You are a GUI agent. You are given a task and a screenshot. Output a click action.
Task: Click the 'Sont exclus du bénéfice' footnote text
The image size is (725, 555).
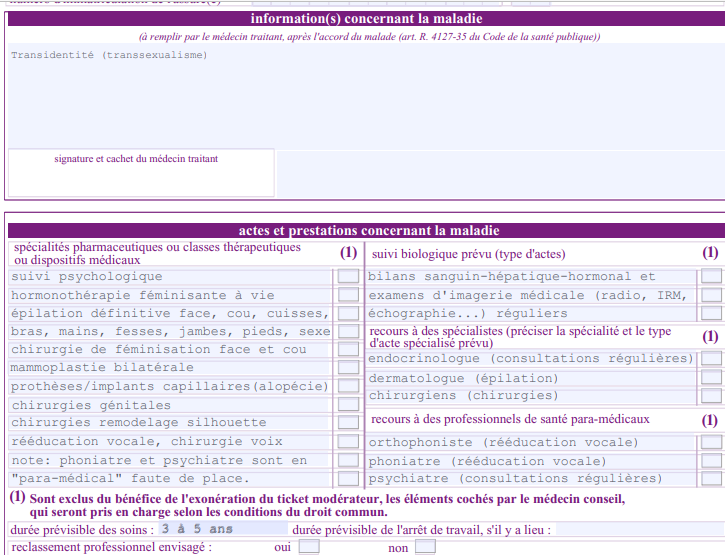pos(327,506)
